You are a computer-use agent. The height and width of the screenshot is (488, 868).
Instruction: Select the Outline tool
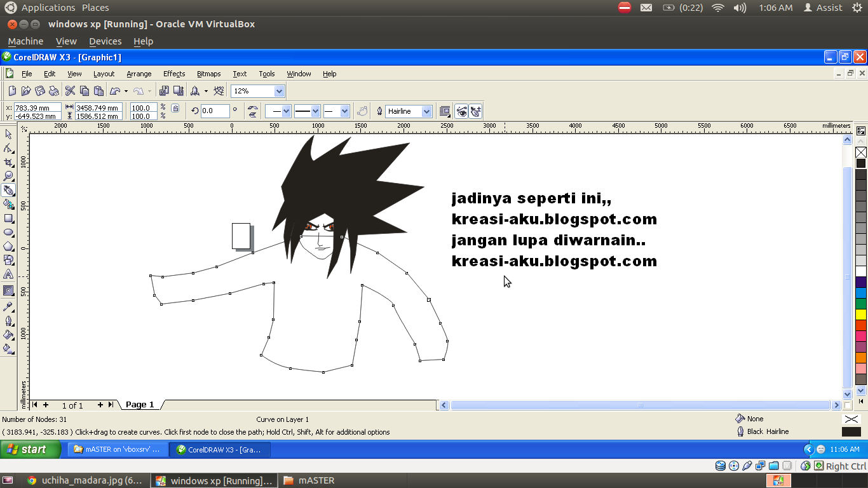tap(9, 320)
